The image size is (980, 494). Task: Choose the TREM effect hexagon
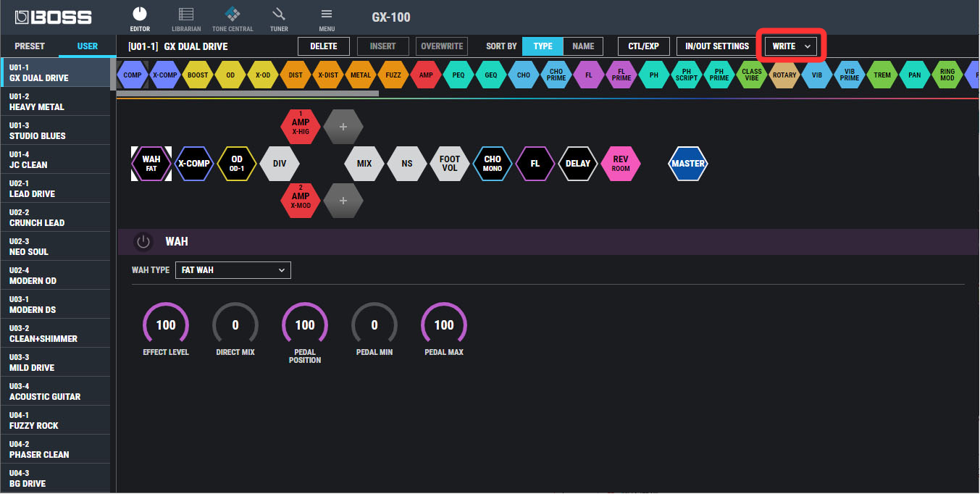coord(882,75)
